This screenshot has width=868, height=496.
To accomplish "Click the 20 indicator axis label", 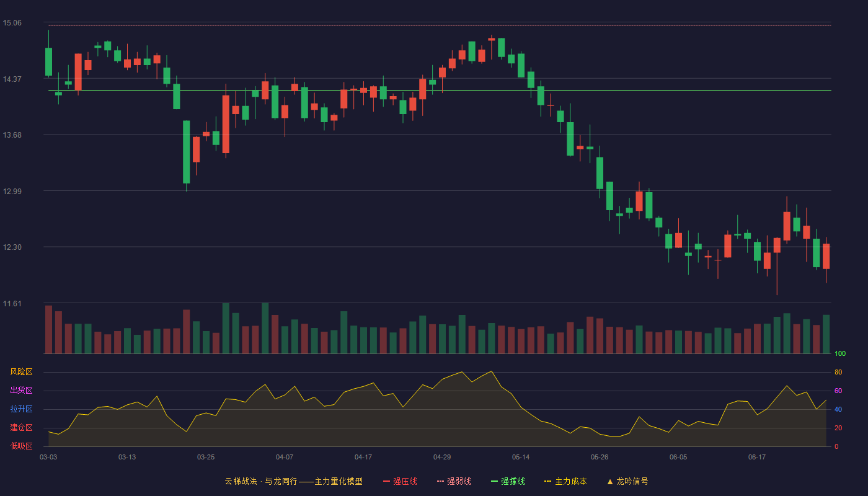I will pyautogui.click(x=838, y=428).
